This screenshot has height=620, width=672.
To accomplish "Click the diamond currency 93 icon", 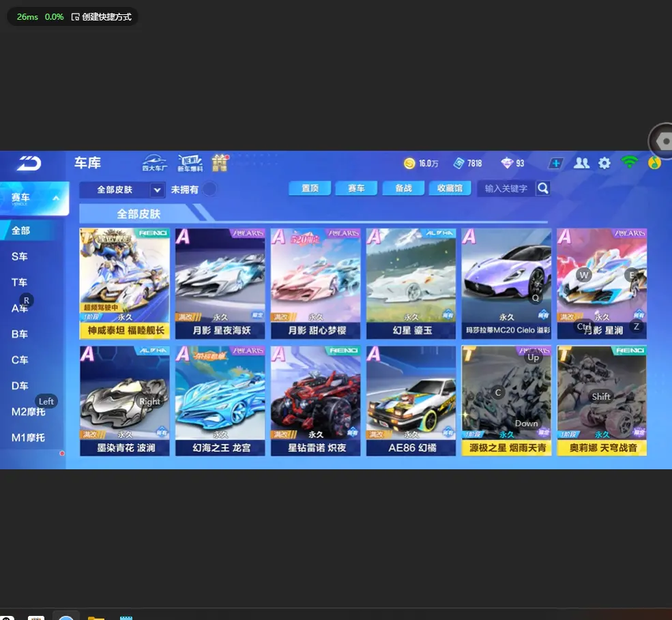I will click(x=507, y=163).
